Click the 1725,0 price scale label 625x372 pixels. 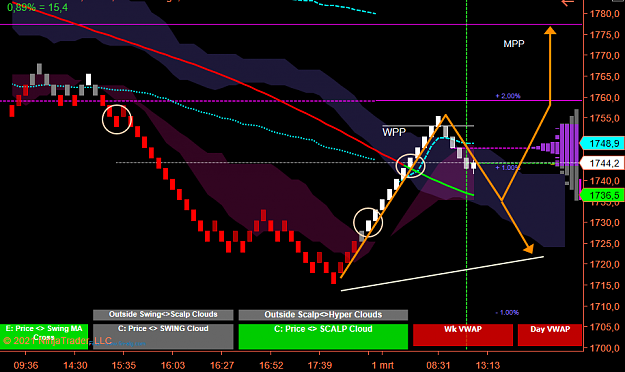(604, 243)
